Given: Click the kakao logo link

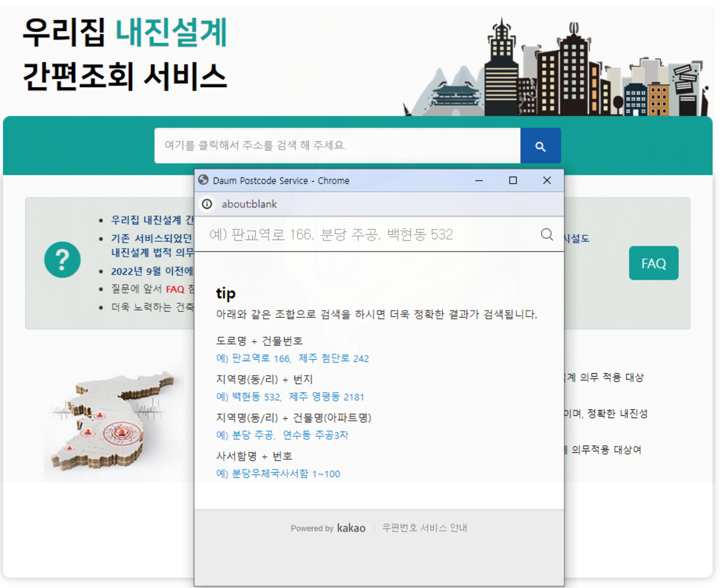Looking at the screenshot, I should point(351,528).
